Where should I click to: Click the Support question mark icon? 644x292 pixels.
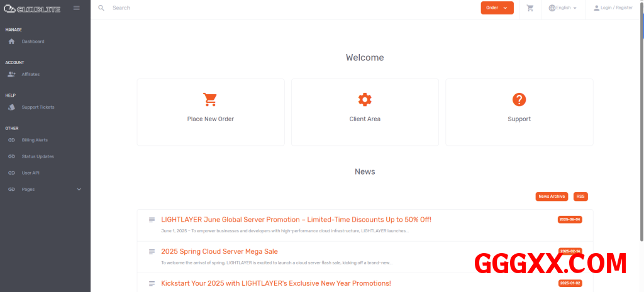[519, 100]
